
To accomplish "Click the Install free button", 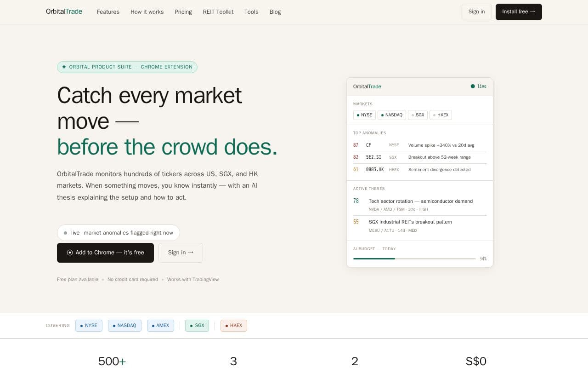I will click(x=519, y=12).
